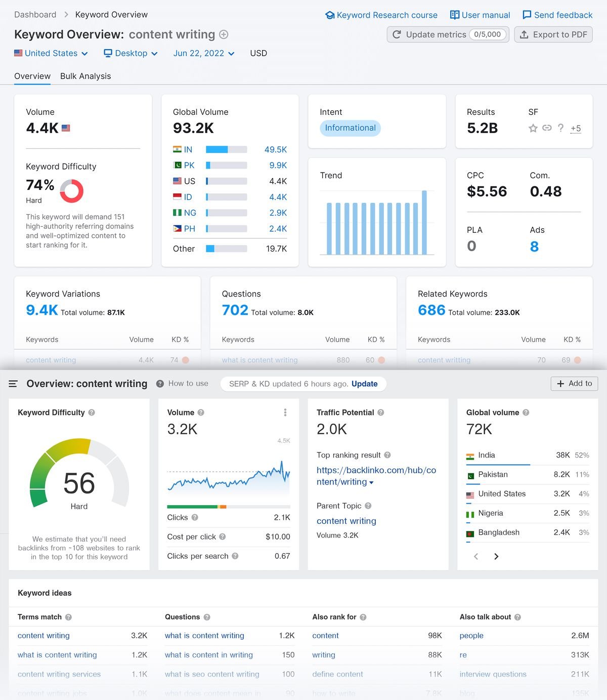The width and height of the screenshot is (607, 700).
Task: Switch to the Bulk Analysis tab
Action: coord(85,76)
